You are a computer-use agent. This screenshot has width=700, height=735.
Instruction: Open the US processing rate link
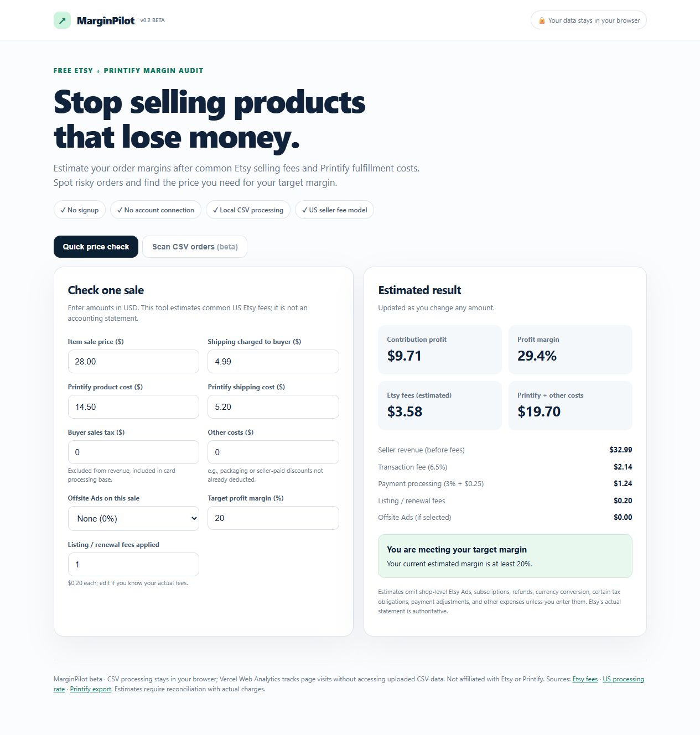[x=623, y=679]
